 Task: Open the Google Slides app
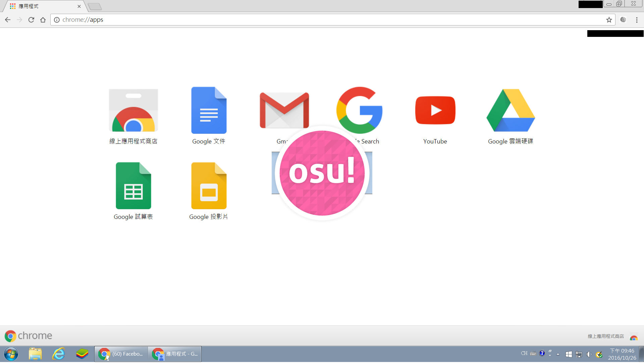(209, 186)
